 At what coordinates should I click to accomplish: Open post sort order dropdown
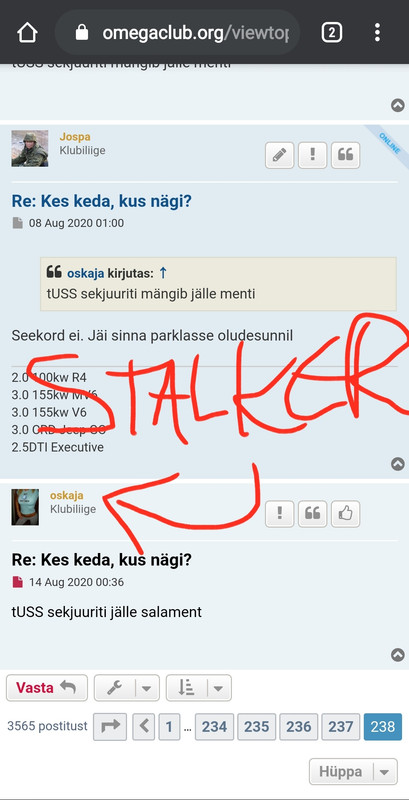[199, 688]
